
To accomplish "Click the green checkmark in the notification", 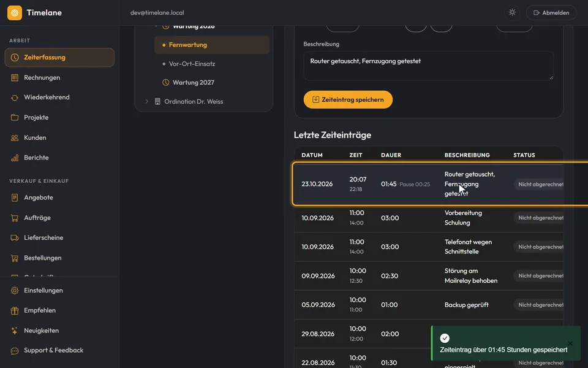I will pyautogui.click(x=445, y=339).
